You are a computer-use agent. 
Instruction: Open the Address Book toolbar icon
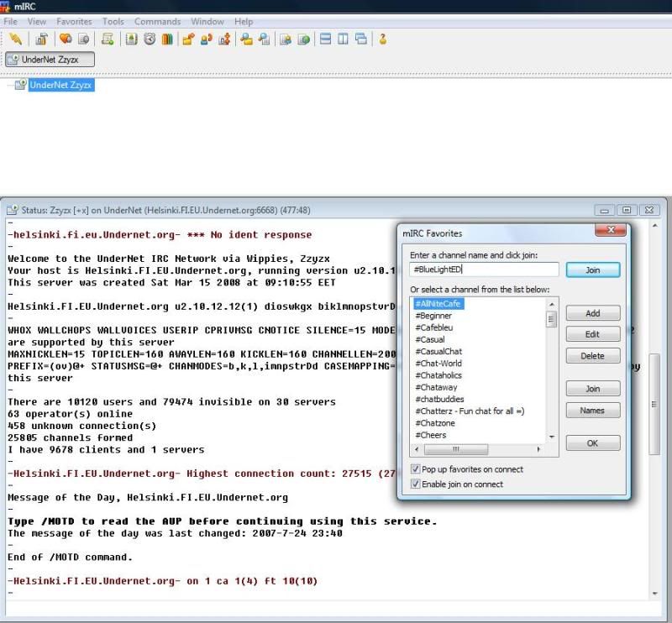pyautogui.click(x=131, y=39)
